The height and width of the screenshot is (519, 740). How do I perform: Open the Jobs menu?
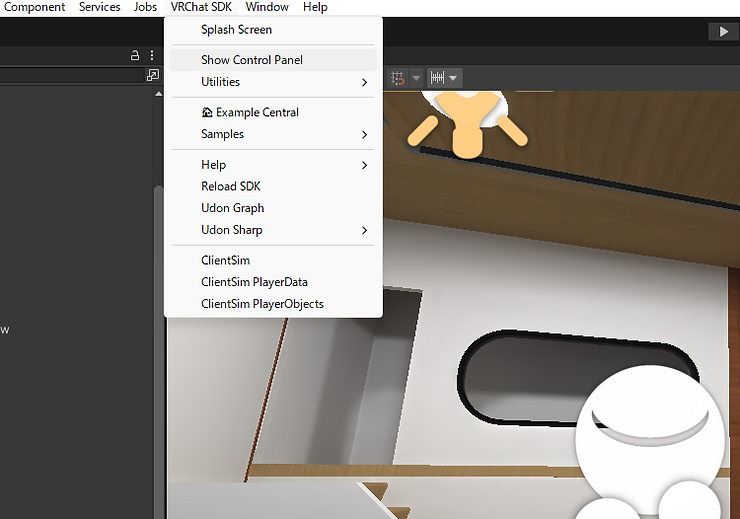145,7
